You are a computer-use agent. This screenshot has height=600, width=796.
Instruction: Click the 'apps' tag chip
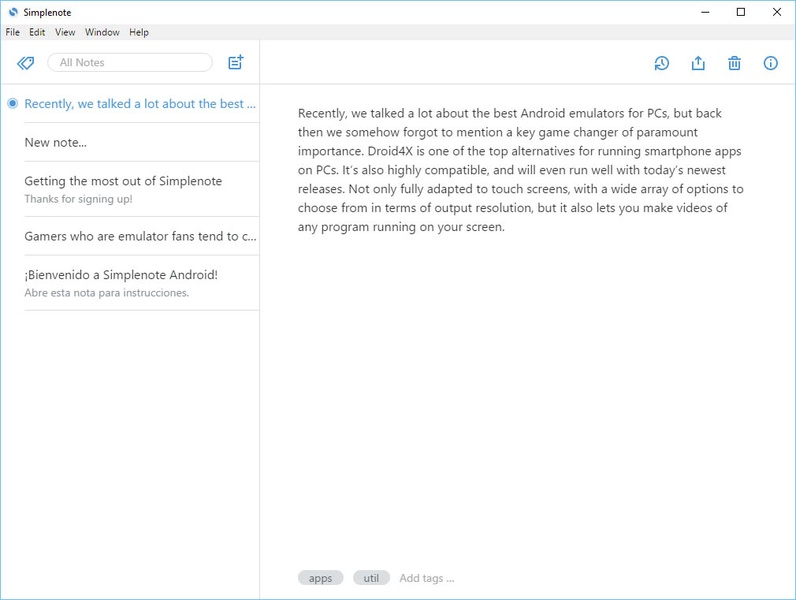point(320,578)
